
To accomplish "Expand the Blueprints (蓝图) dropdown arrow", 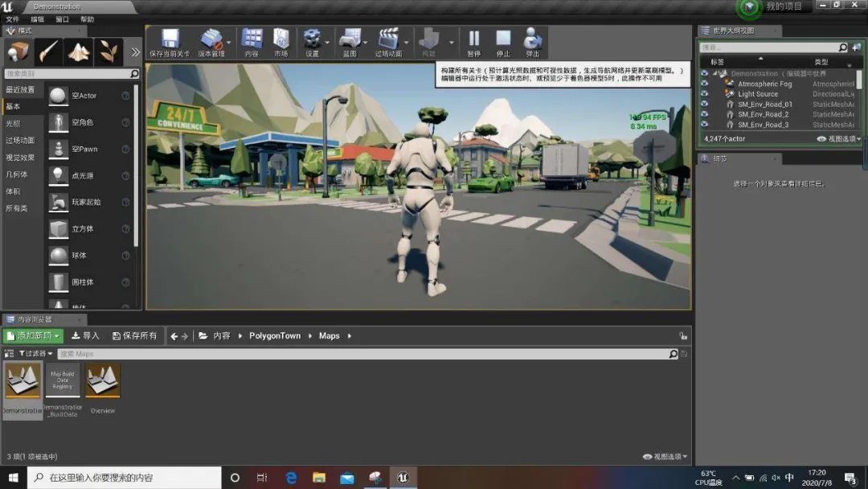I will [x=366, y=43].
